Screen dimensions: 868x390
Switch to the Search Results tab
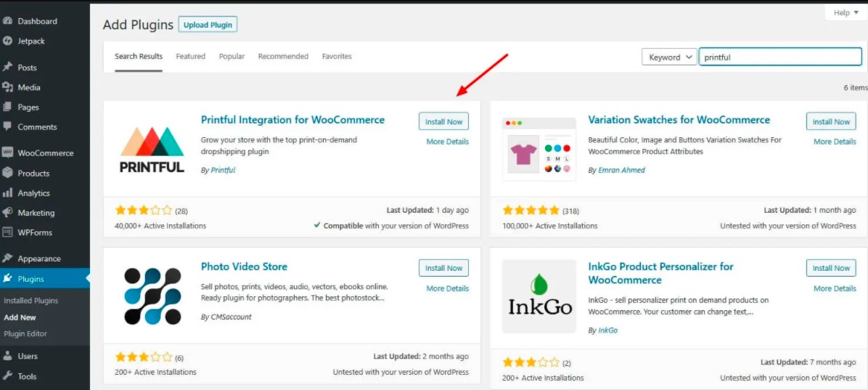[x=139, y=57]
